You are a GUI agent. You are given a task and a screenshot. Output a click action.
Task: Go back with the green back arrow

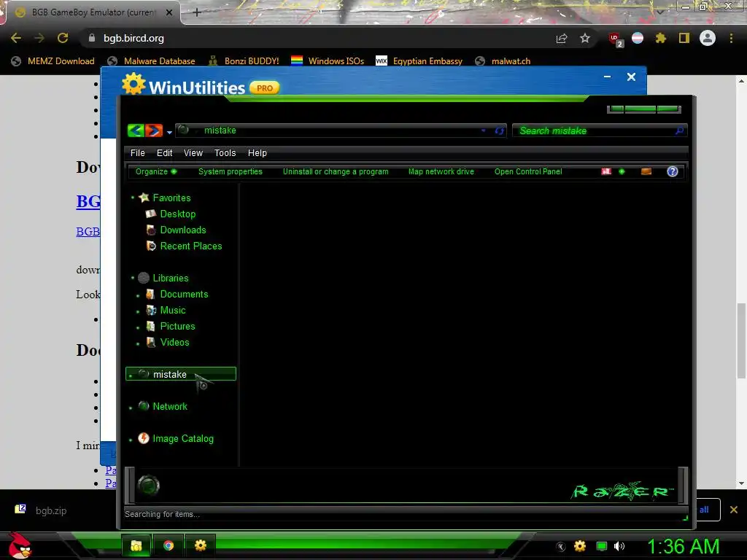point(136,130)
